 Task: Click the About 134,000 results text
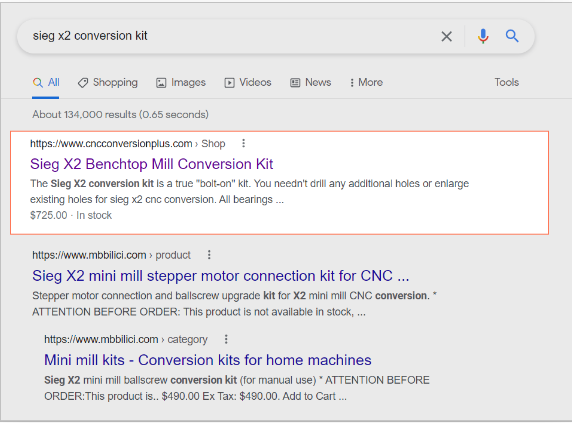point(120,115)
